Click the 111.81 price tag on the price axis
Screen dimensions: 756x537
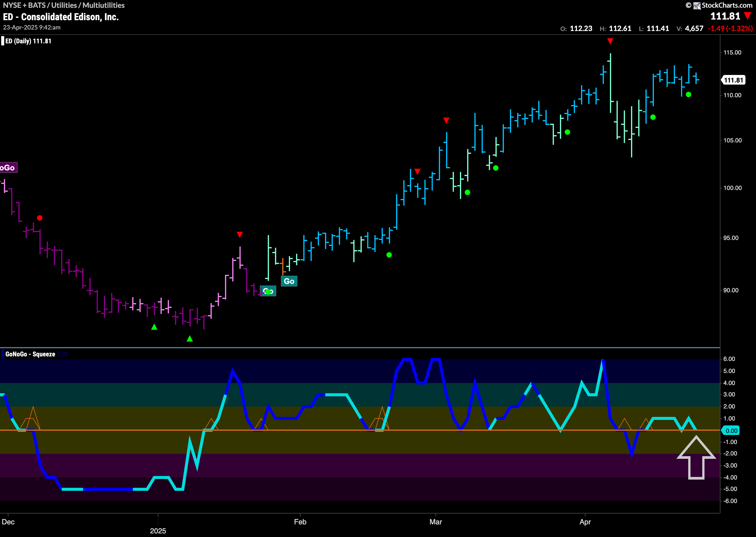[733, 80]
